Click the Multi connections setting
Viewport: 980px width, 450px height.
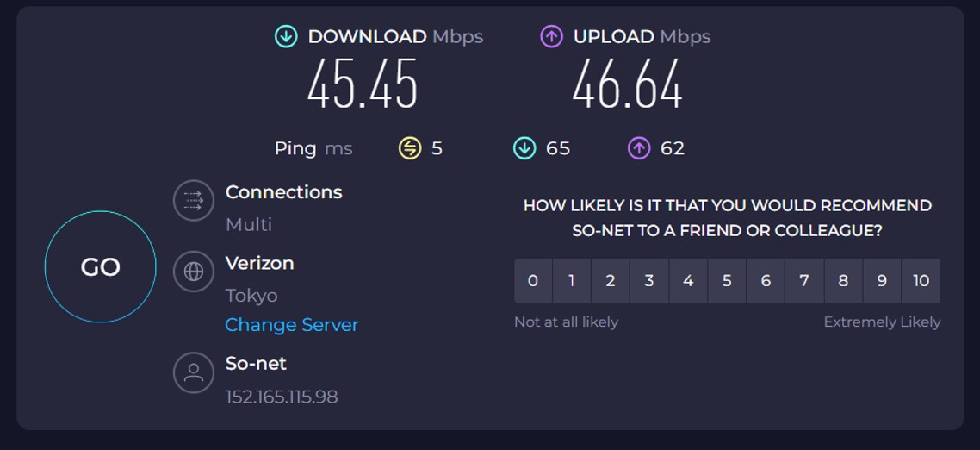249,224
